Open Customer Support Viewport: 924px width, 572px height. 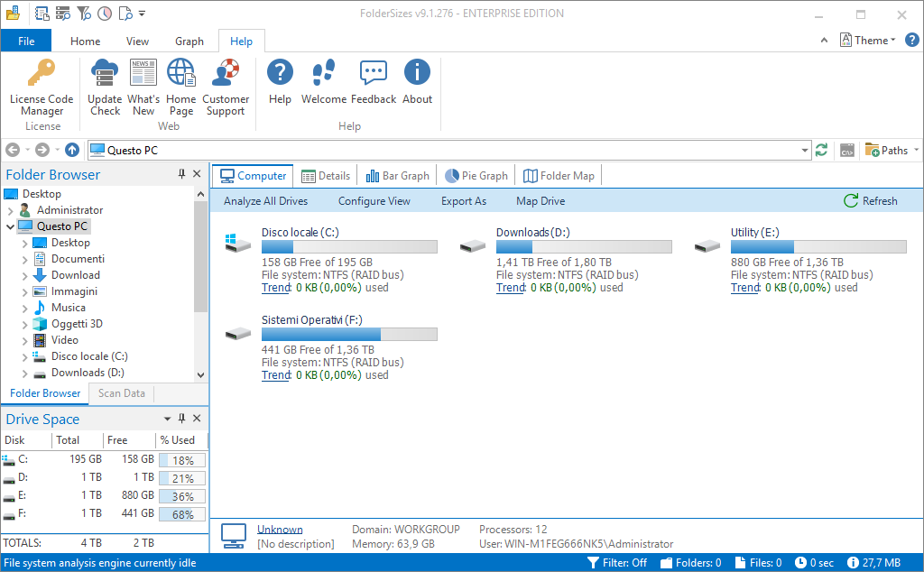[x=226, y=88]
